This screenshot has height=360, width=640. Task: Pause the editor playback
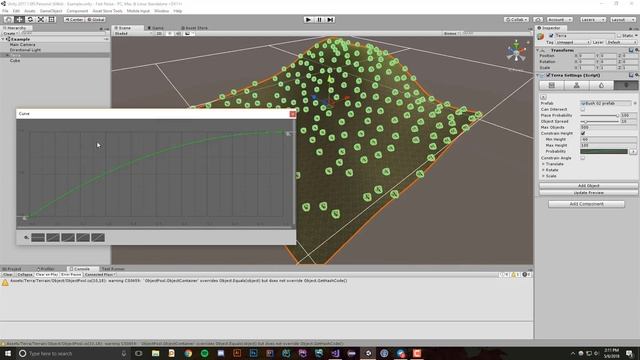tap(320, 20)
